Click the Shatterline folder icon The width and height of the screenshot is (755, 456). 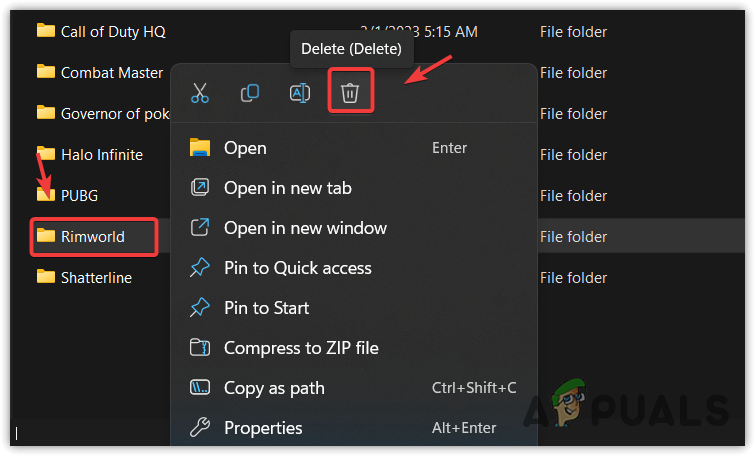coord(46,277)
